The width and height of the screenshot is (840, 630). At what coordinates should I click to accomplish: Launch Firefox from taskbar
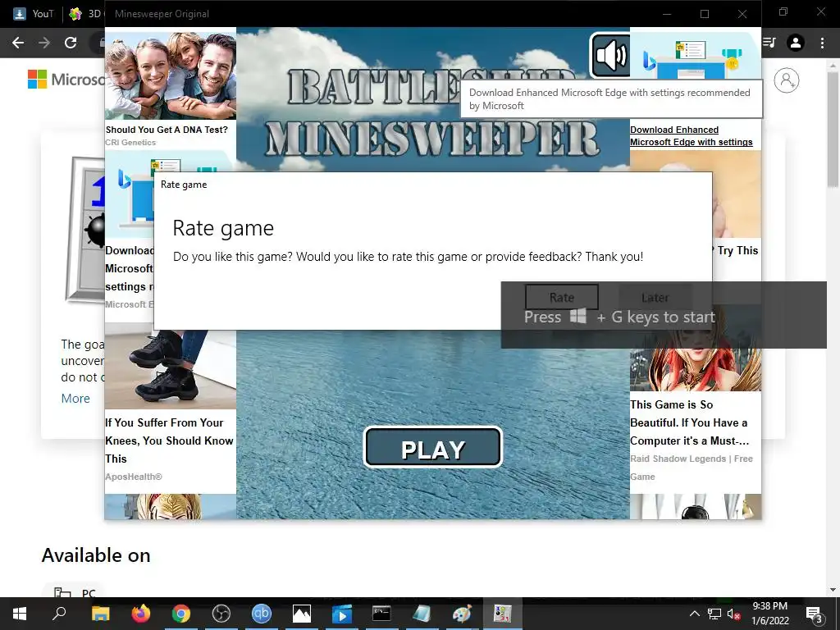pyautogui.click(x=141, y=614)
